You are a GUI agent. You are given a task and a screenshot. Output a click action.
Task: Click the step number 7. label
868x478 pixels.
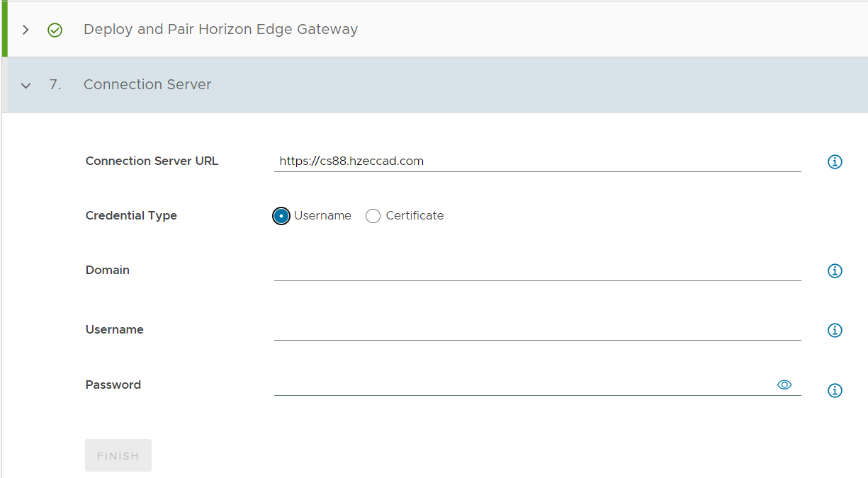click(55, 84)
